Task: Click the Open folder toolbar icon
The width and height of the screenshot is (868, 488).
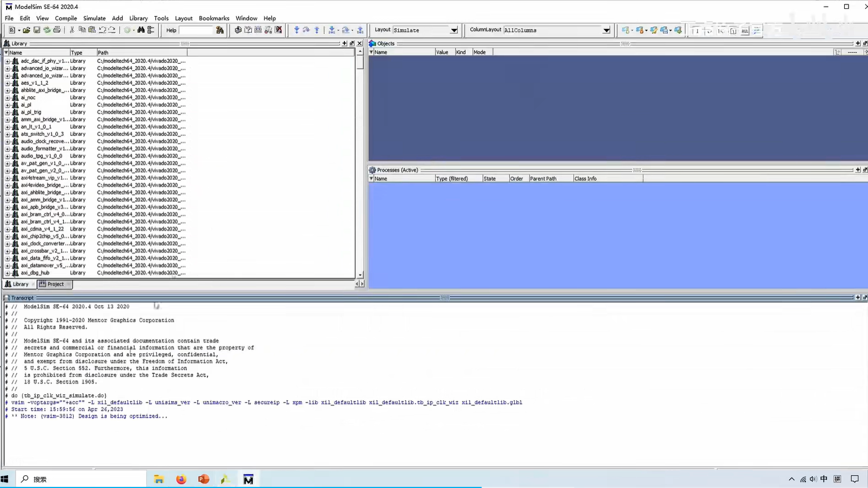Action: coord(26,30)
